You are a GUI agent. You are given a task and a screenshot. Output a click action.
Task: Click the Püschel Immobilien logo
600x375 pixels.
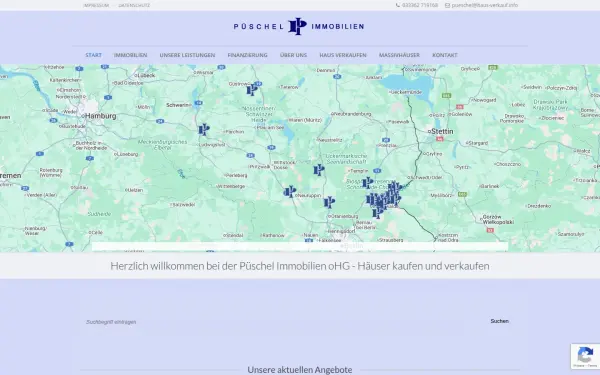point(299,26)
